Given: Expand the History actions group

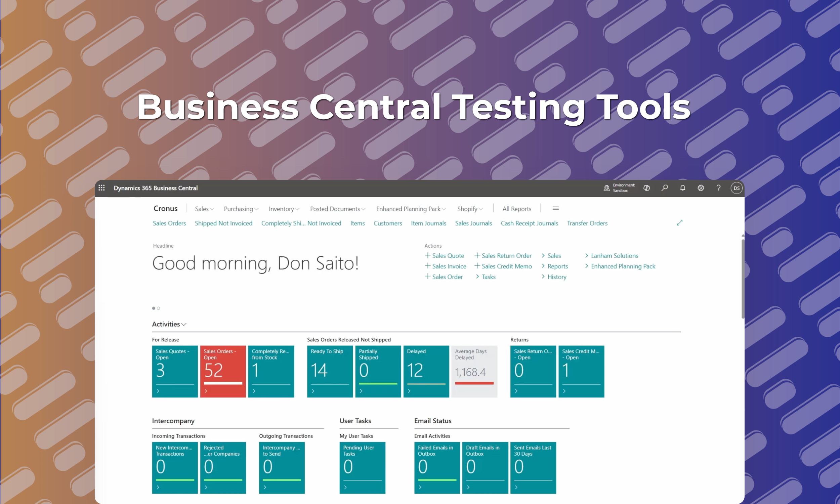Looking at the screenshot, I should [553, 277].
